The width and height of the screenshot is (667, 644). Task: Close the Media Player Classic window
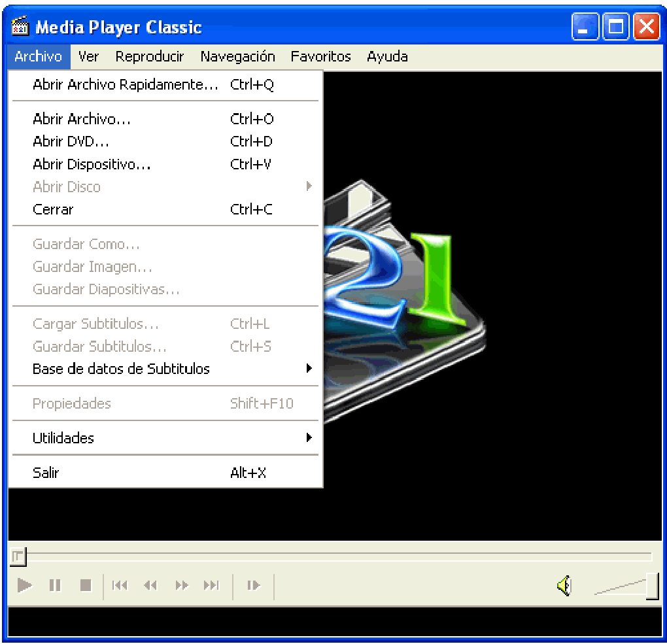click(647, 26)
